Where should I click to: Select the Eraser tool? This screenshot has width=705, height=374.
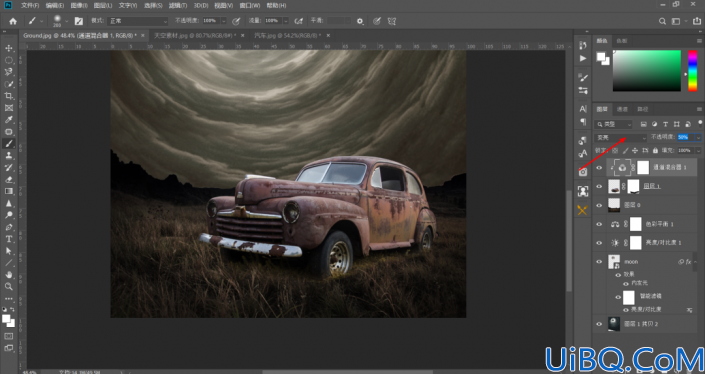[9, 179]
